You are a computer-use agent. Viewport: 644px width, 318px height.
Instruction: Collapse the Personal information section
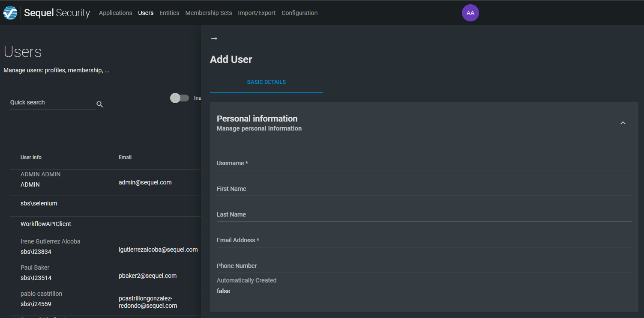pyautogui.click(x=623, y=123)
